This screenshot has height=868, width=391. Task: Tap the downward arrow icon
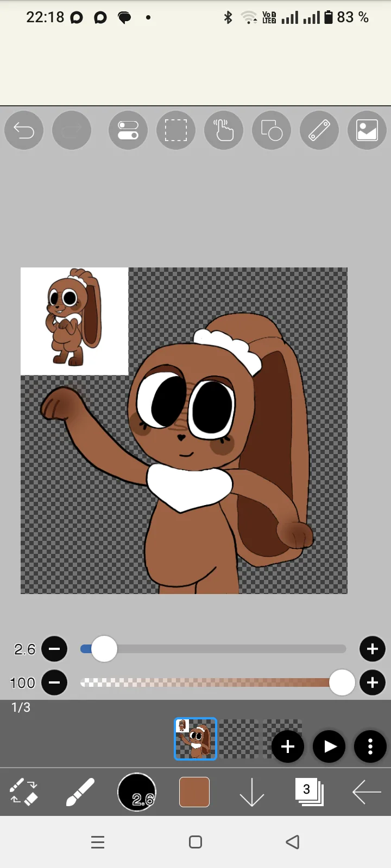[x=252, y=792]
